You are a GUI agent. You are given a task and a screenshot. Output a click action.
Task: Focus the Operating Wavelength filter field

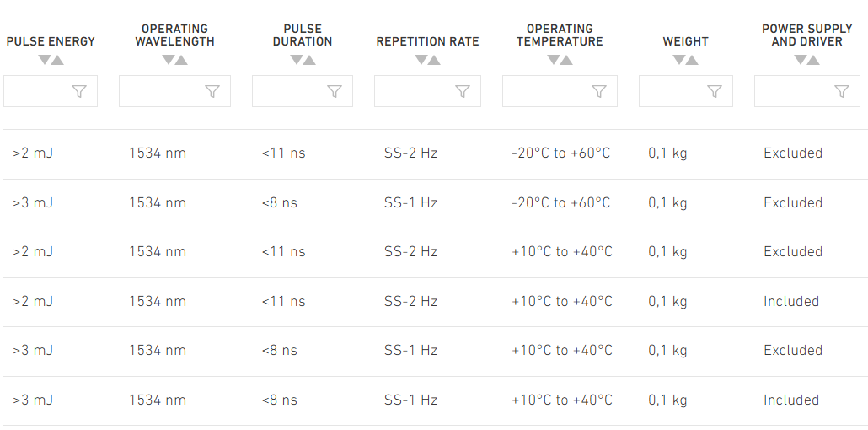point(174,91)
